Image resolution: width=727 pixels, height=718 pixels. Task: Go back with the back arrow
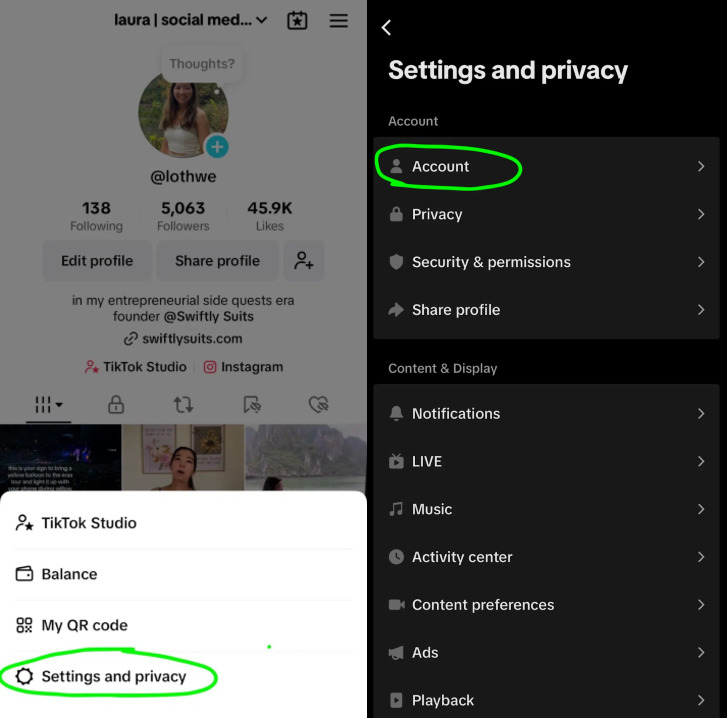pyautogui.click(x=387, y=28)
